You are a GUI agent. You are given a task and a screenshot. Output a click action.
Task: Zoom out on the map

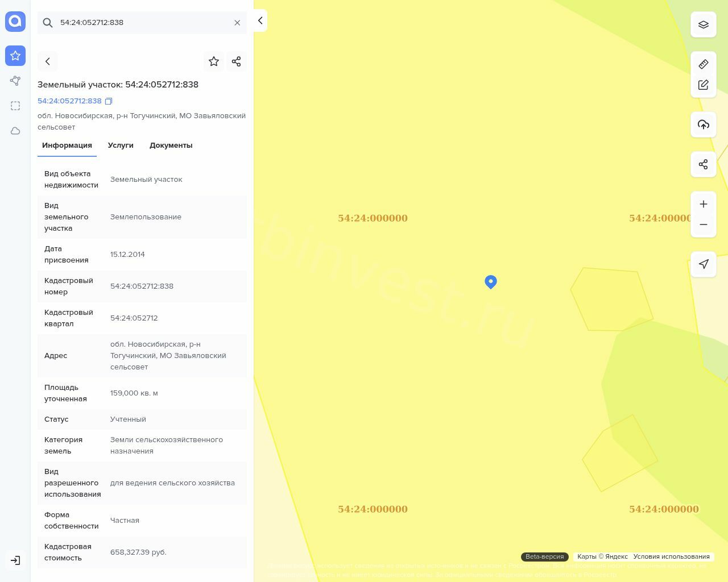point(704,225)
